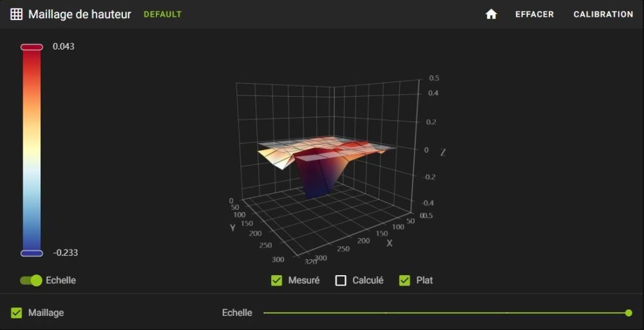Click the 0.043 maximum value label
644x330 pixels.
(64, 46)
